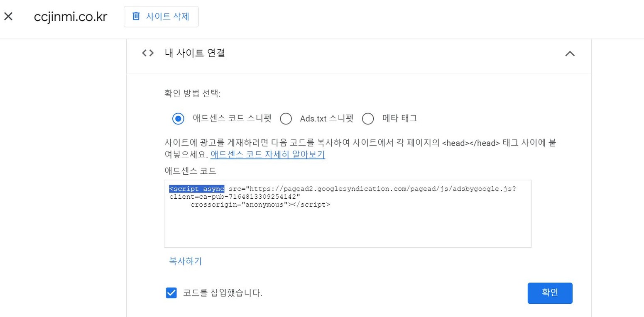Select the 애드센스 코드 스니펫 radio button
Image resolution: width=644 pixels, height=317 pixels.
178,118
